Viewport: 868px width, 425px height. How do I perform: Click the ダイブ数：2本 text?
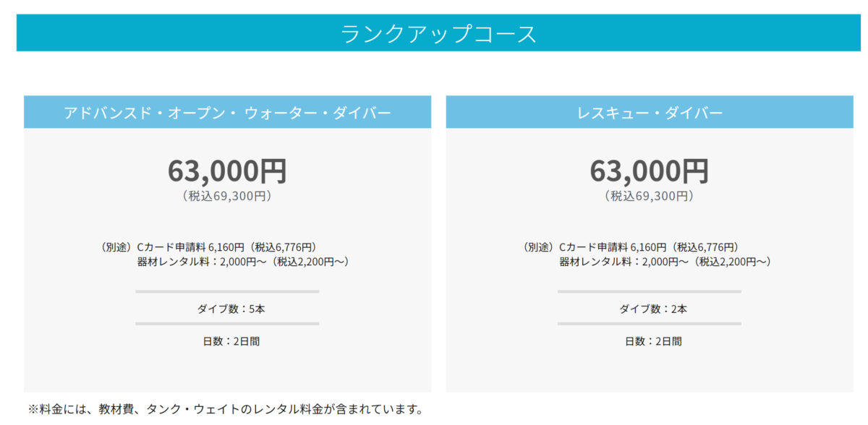[650, 309]
